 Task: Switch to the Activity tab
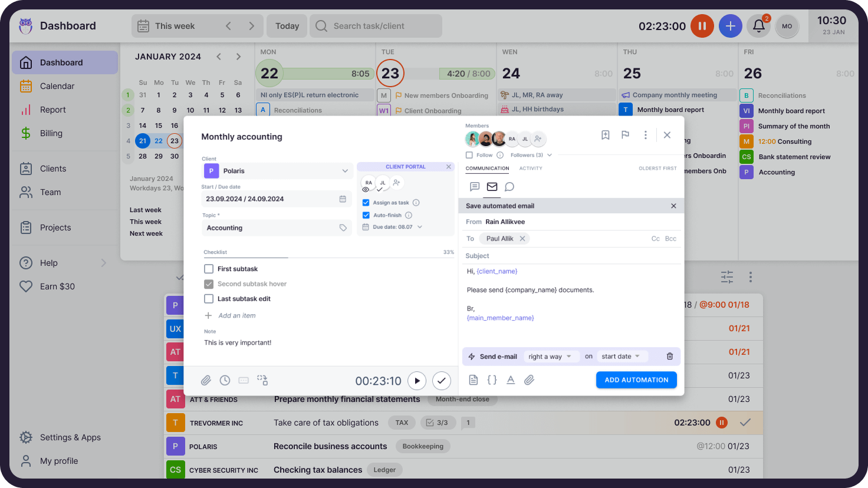coord(531,169)
